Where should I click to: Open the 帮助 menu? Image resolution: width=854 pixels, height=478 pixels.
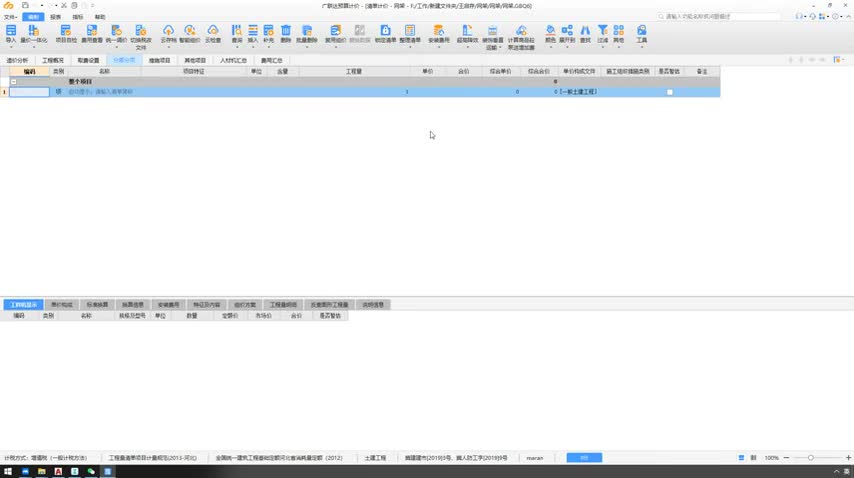point(100,17)
